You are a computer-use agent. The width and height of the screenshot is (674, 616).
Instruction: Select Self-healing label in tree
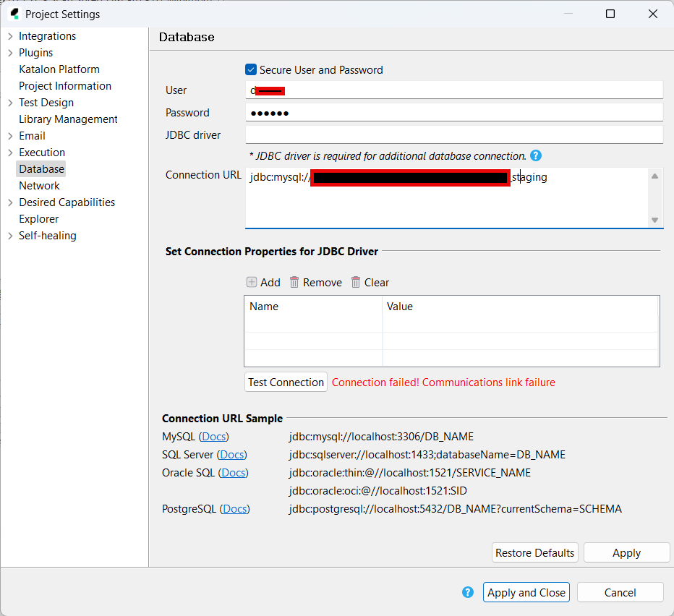pyautogui.click(x=48, y=236)
